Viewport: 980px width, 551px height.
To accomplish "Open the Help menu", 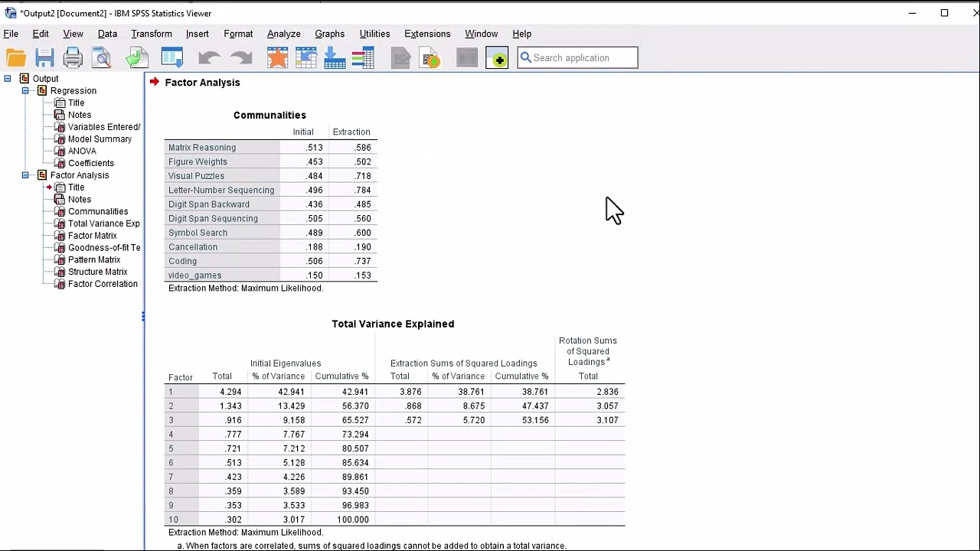I will click(521, 34).
